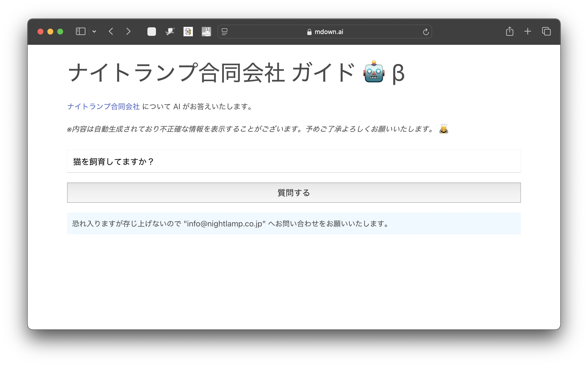
Task: Open the dinosaur pinned tab icon
Action: click(x=170, y=32)
